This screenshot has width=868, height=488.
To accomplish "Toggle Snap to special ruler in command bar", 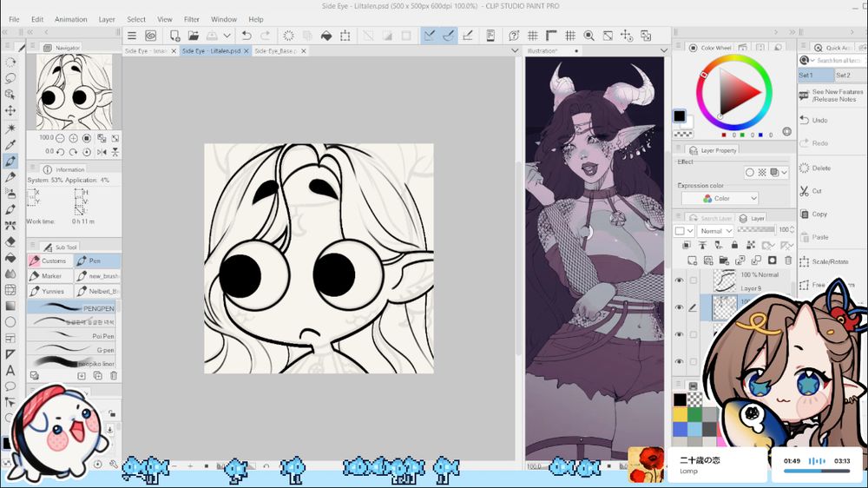I will tap(449, 36).
